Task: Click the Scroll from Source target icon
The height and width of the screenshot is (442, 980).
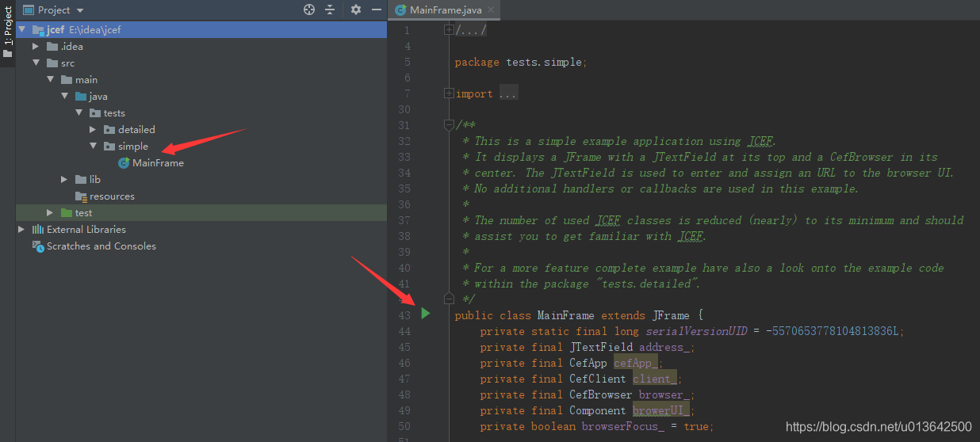Action: coord(309,10)
